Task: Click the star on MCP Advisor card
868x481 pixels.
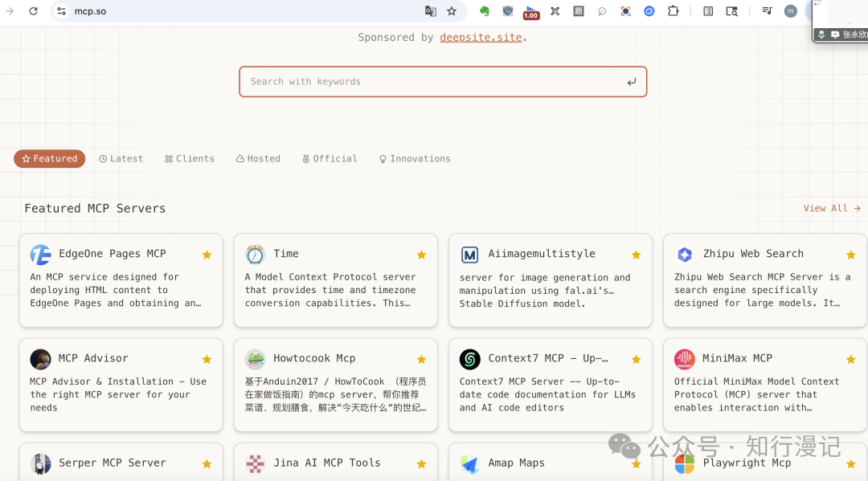Action: [x=207, y=360]
